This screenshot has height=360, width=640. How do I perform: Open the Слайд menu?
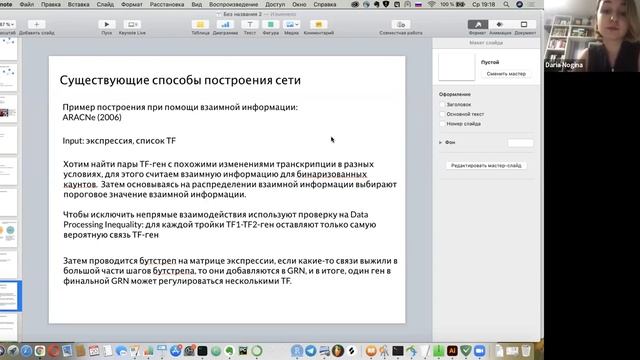[x=105, y=4]
